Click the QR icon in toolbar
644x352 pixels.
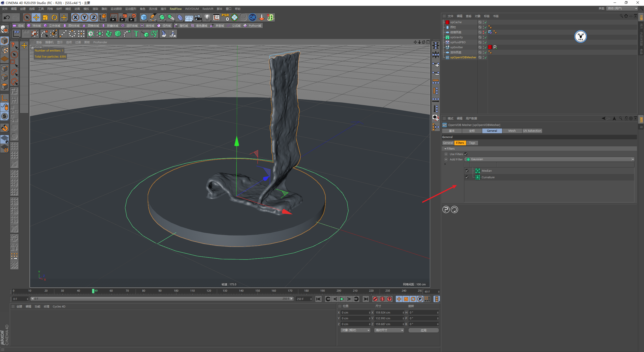[x=252, y=17]
